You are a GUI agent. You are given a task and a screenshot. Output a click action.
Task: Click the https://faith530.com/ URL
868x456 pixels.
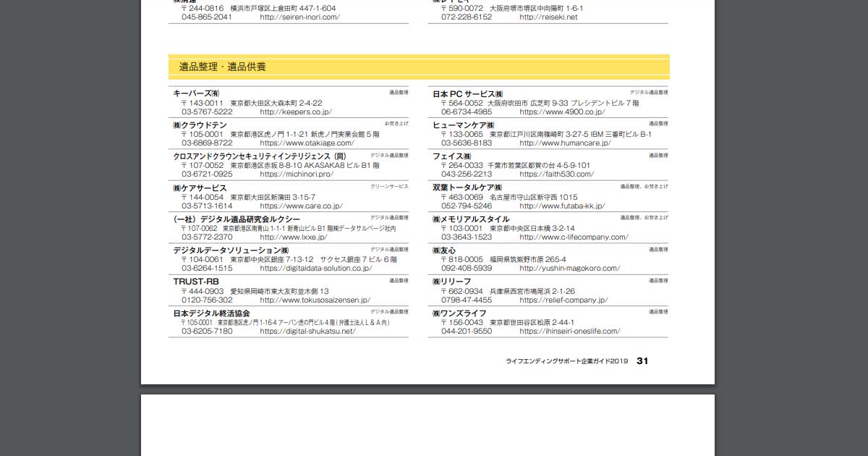557,174
